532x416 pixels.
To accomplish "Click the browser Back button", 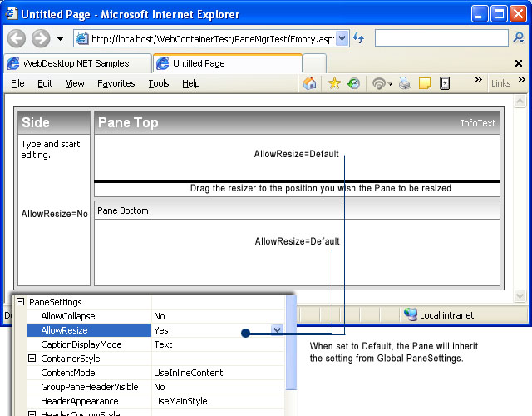I will [x=17, y=38].
